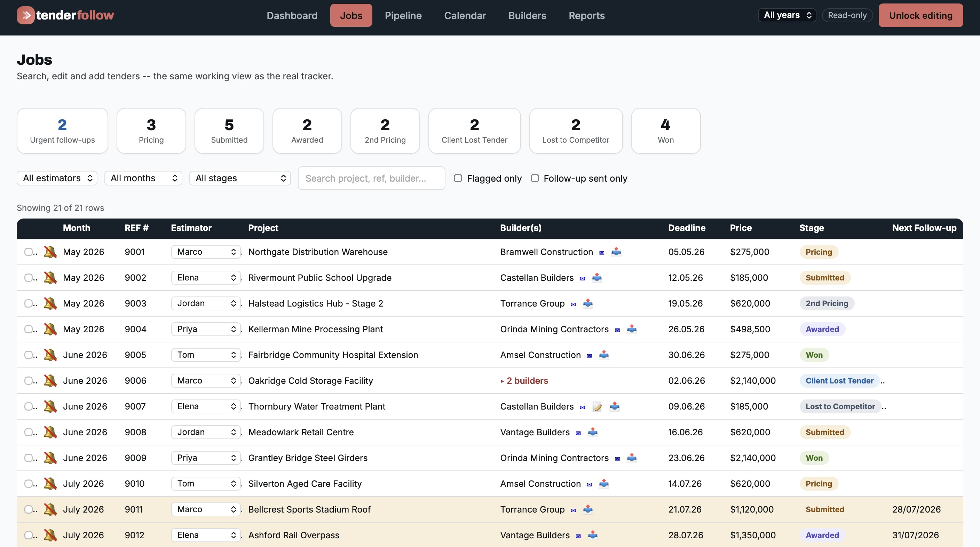Viewport: 980px width, 547px height.
Task: Click envelope icon in Ashford Rail Overpass row
Action: [578, 536]
